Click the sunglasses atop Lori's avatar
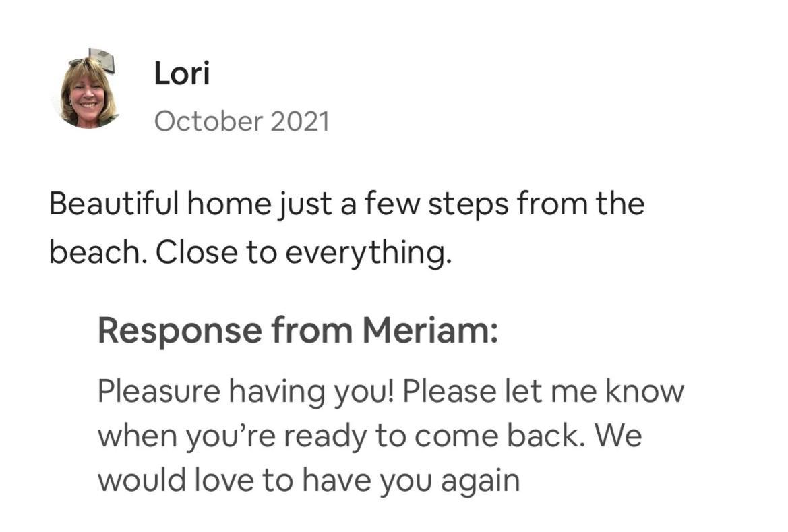This screenshot has width=788, height=532. pos(83,61)
